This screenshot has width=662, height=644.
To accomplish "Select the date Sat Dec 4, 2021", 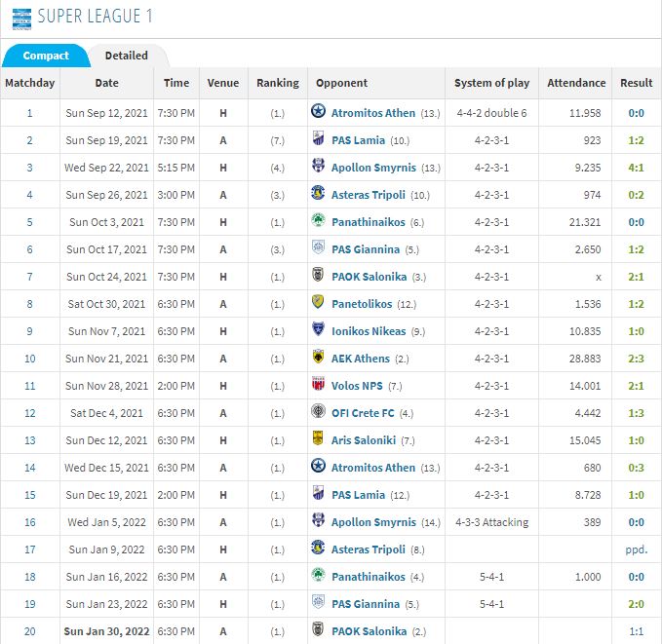I will tap(107, 413).
